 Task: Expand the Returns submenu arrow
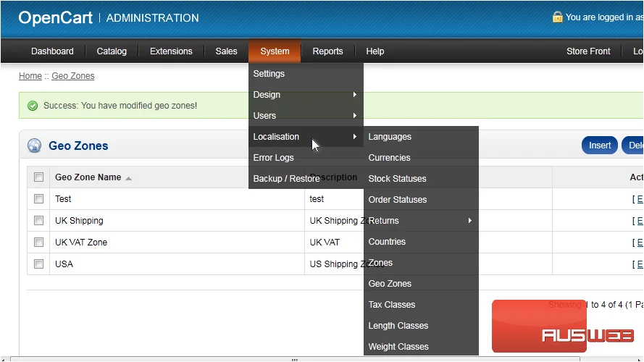(x=470, y=221)
